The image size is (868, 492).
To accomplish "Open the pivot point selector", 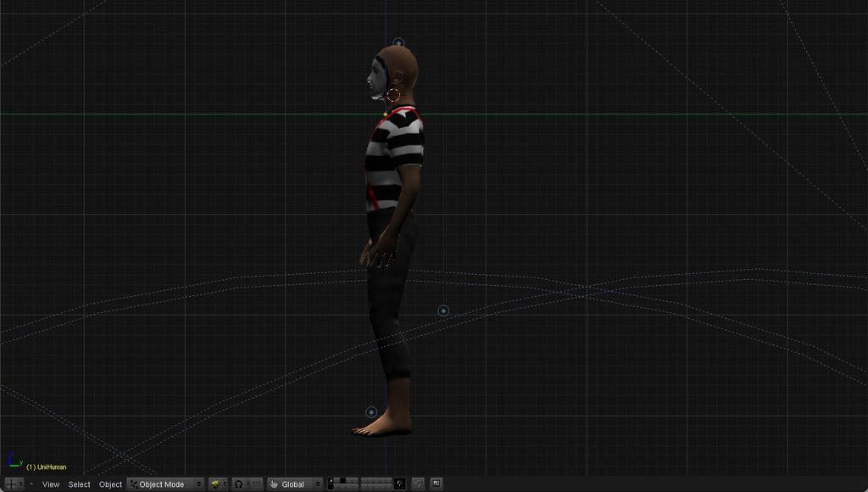I will (242, 484).
